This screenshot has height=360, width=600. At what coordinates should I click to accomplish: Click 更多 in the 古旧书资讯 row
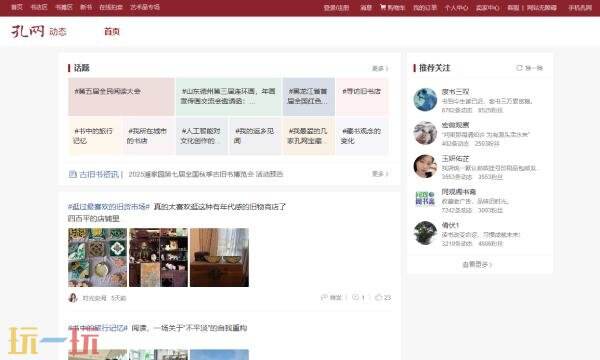(380, 174)
